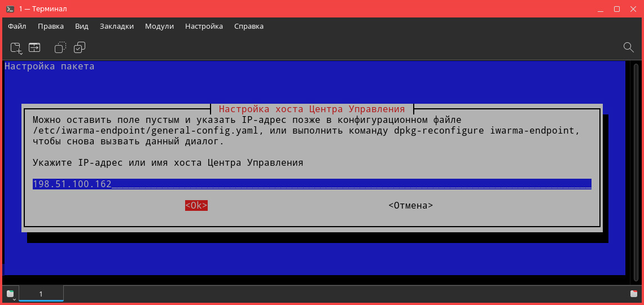Click the split view toolbar icon
Viewport: 644px width, 305px height.
(34, 47)
